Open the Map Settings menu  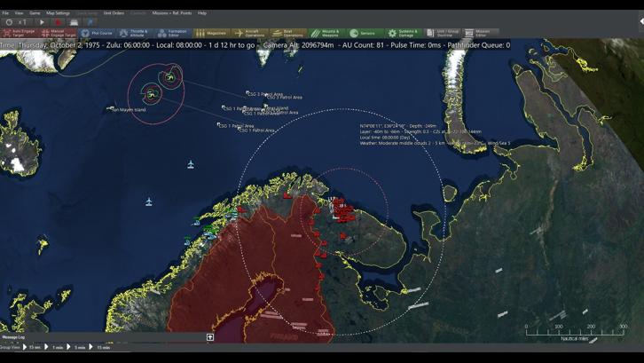[x=58, y=13]
